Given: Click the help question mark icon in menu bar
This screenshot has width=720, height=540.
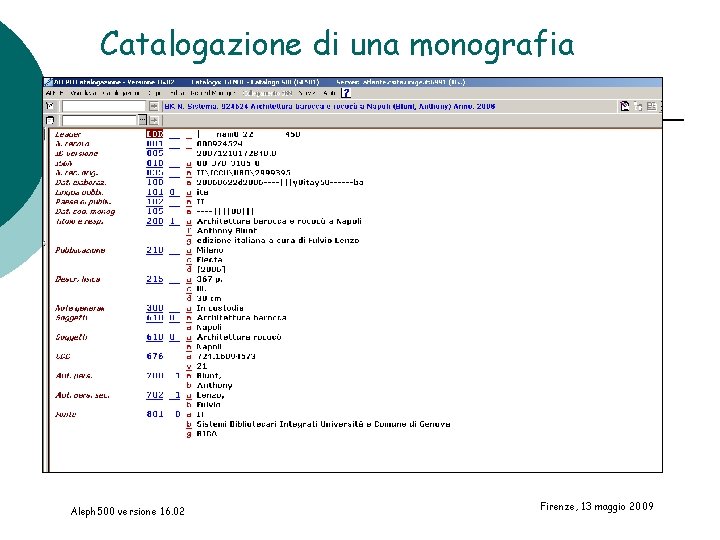Looking at the screenshot, I should [x=346, y=93].
